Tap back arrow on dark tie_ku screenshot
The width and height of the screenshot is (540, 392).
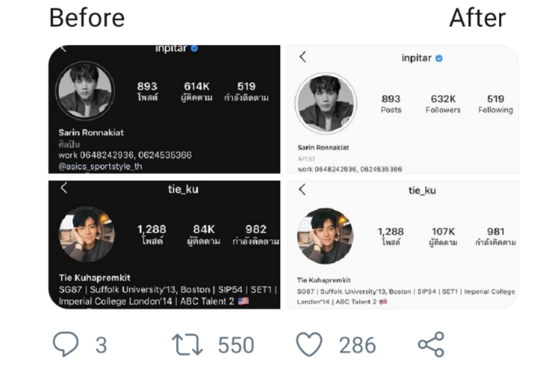(x=64, y=188)
